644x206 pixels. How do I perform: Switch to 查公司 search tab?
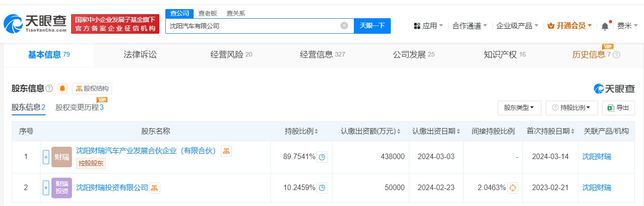click(179, 13)
